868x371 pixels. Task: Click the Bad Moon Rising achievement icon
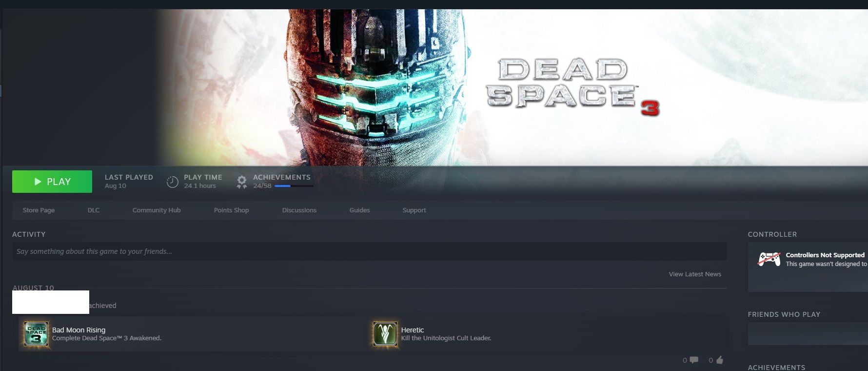(x=36, y=334)
